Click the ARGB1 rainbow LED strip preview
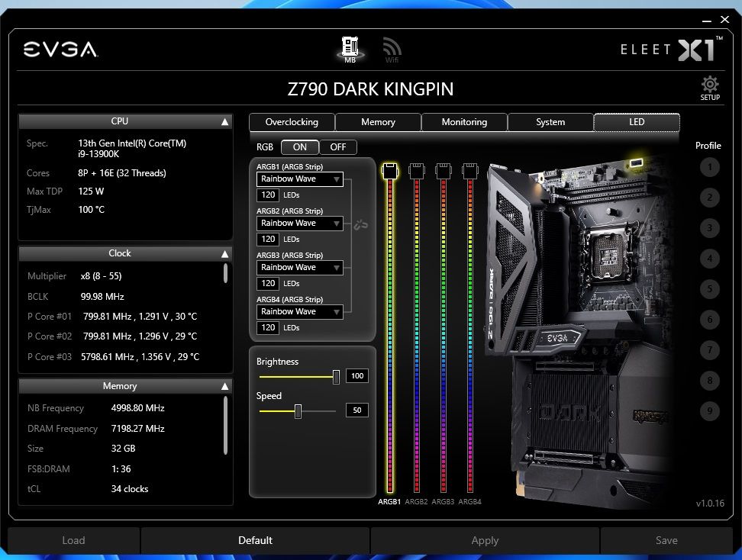Viewport: 742px width, 560px height. (390, 336)
